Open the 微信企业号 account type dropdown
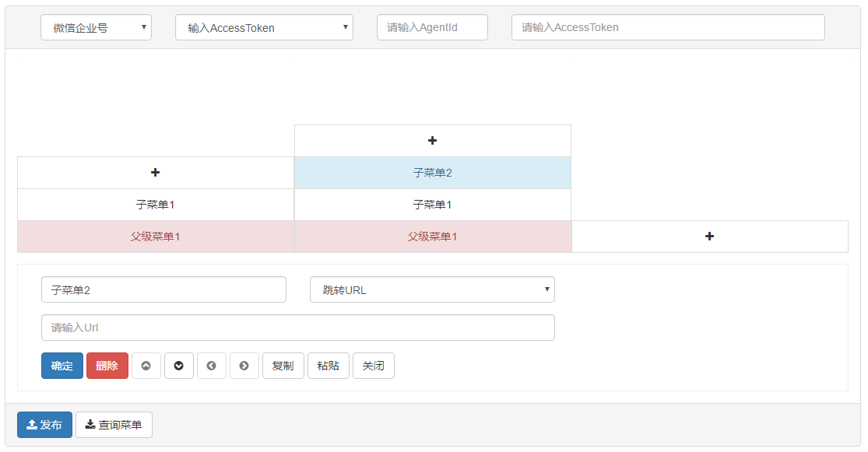The height and width of the screenshot is (452, 868). (x=96, y=28)
